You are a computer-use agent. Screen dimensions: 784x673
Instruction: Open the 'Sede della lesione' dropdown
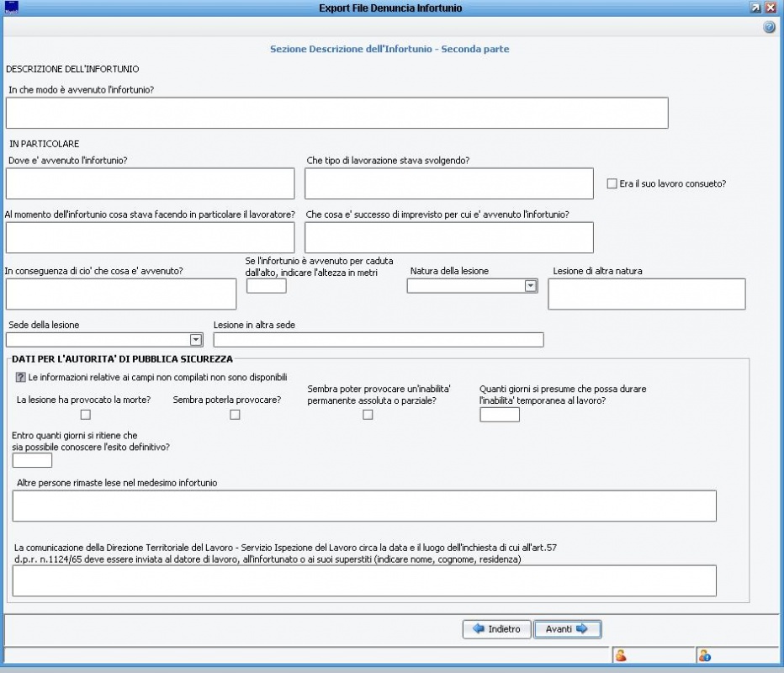click(x=196, y=340)
